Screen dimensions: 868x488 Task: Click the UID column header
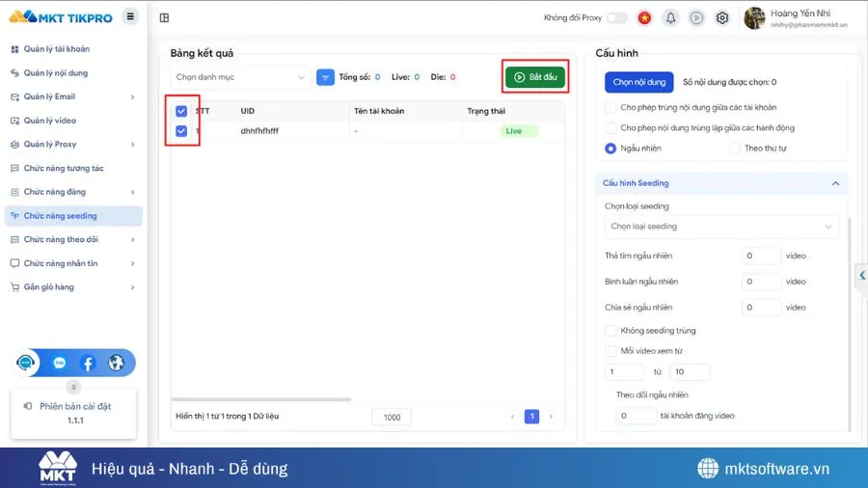point(248,111)
